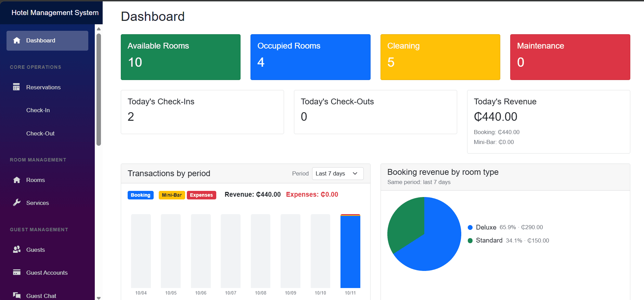Viewport: 644px width, 300px height.
Task: Select the Cleaning status card
Action: click(x=440, y=57)
